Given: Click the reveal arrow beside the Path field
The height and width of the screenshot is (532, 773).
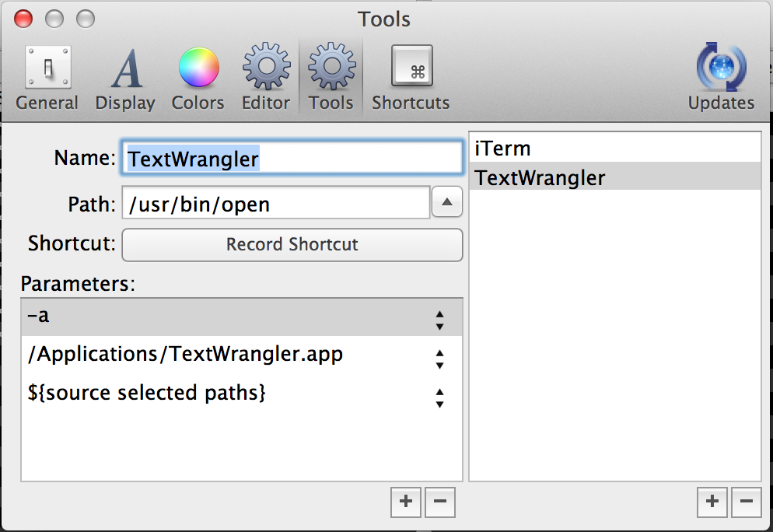Looking at the screenshot, I should coord(446,201).
